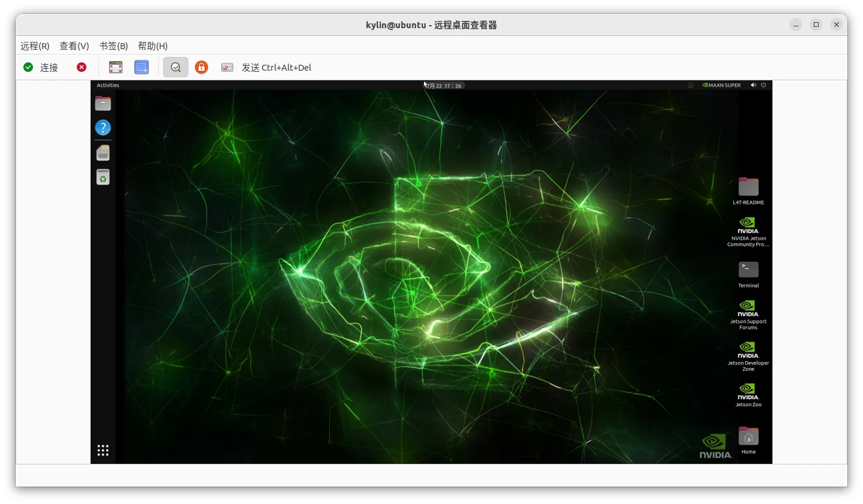Click the volume icon in the remote top bar

click(x=754, y=84)
